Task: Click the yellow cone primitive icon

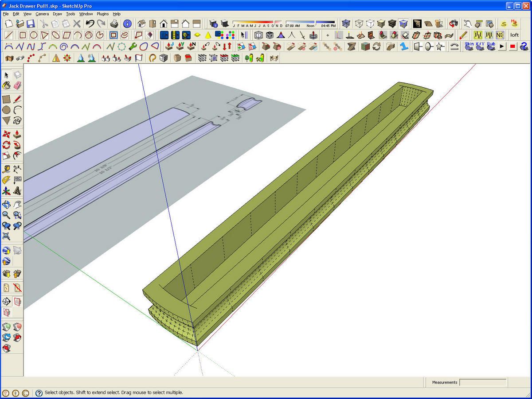Action: point(207,35)
